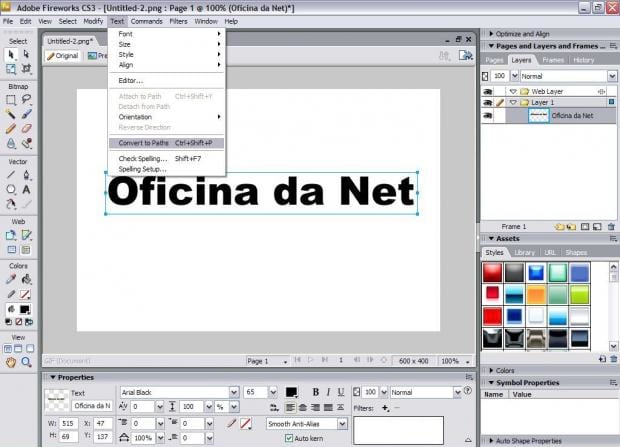Open the Font submenu

166,34
